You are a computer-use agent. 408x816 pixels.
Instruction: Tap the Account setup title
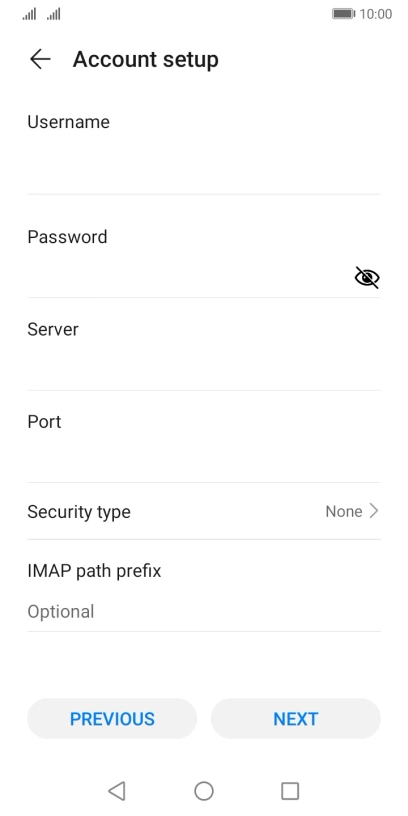pyautogui.click(x=146, y=59)
